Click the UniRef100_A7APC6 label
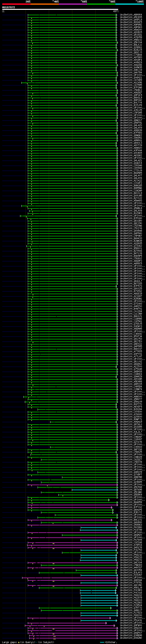Viewport: 146px width, 644px height. tap(131, 545)
